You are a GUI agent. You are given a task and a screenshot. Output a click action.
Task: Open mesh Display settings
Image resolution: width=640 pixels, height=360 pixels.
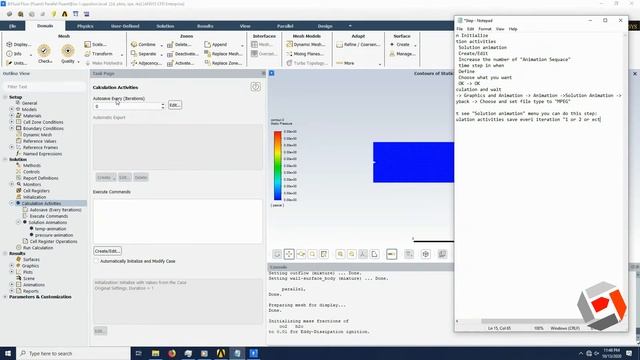pyautogui.click(x=18, y=44)
